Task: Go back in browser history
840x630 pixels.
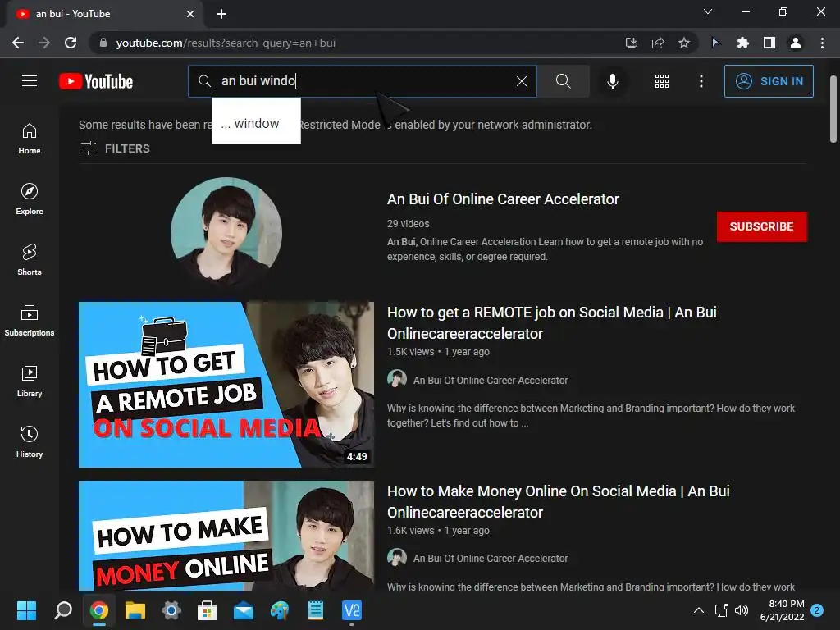Action: click(18, 43)
